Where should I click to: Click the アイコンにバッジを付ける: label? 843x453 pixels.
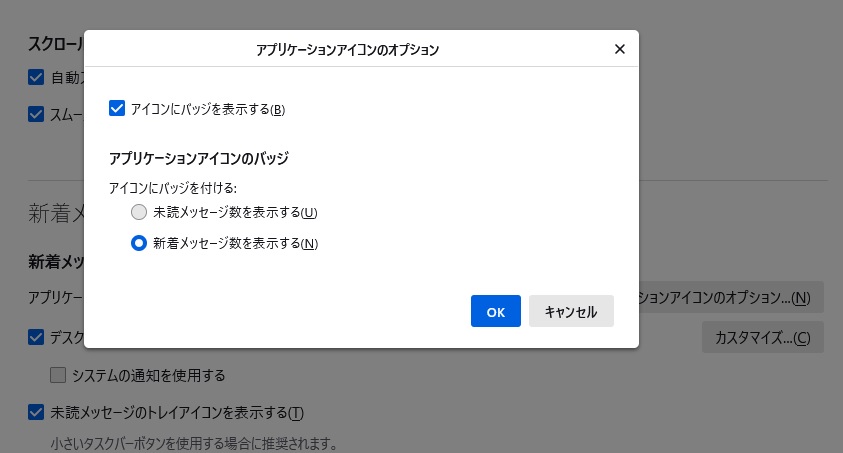179,187
